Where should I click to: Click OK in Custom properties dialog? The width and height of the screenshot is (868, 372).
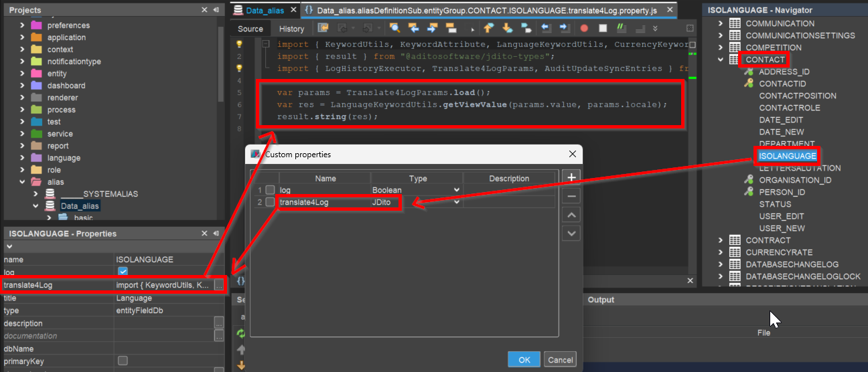click(x=524, y=359)
